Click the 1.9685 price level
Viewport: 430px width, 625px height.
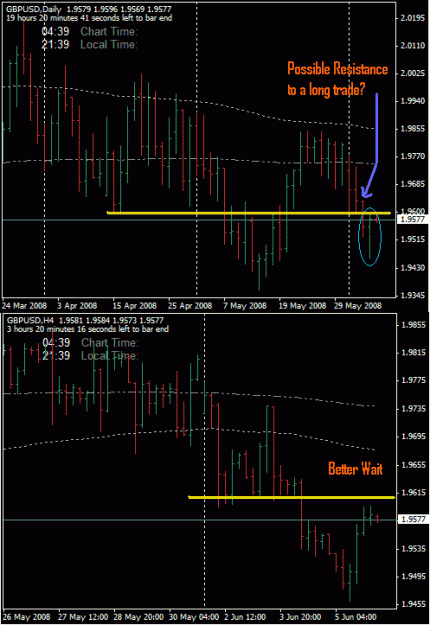coord(412,184)
